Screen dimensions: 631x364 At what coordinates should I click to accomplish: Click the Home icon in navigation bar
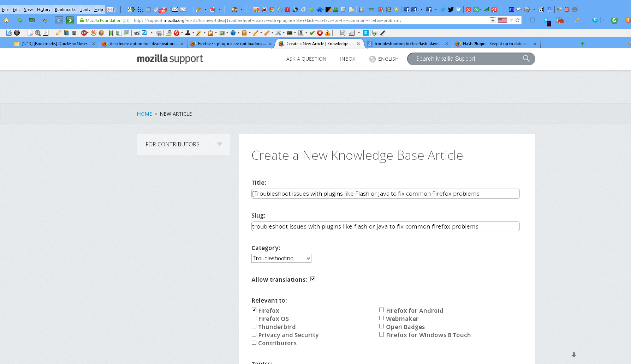(6, 20)
